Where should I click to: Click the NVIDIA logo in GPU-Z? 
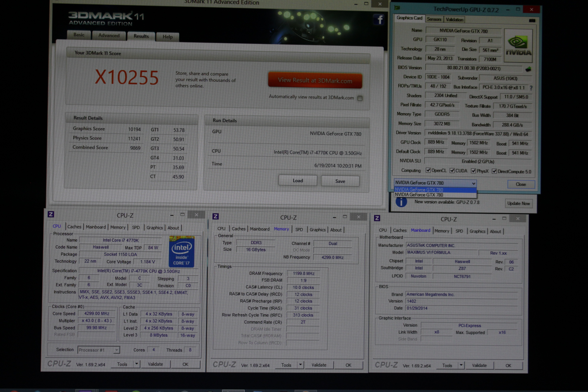pyautogui.click(x=518, y=45)
